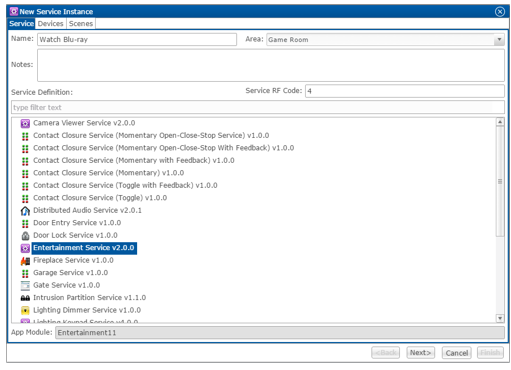This screenshot has width=511, height=370.
Task: Click the type filter text box
Action: click(258, 107)
